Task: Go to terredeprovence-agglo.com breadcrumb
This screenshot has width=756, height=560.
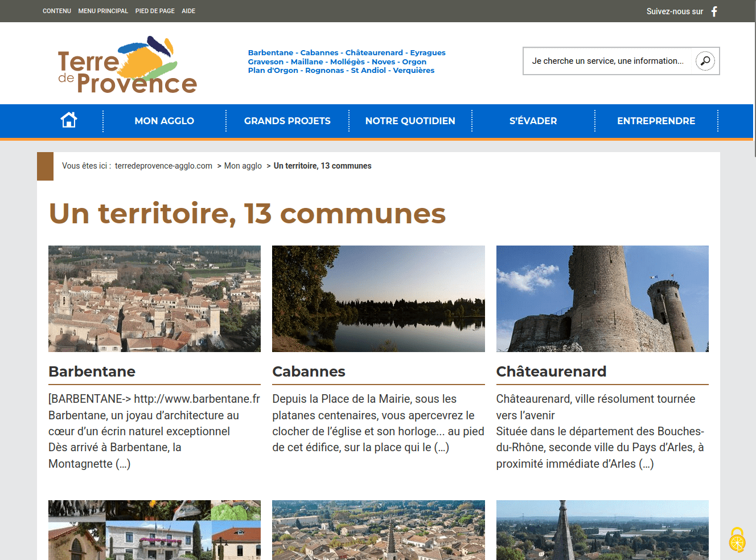Action: (x=163, y=166)
